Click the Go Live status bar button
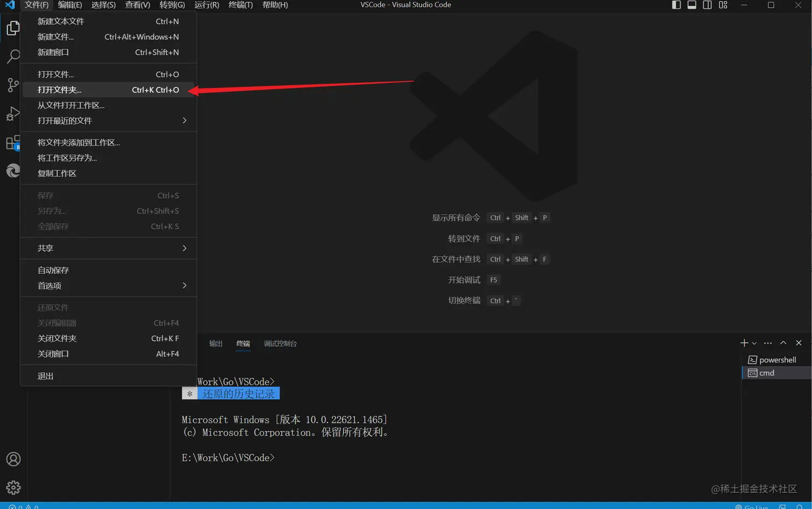The image size is (812, 509). pos(752,506)
